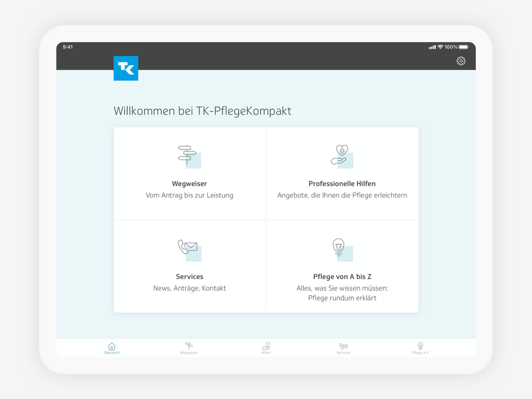
Task: Switch to the Wegweiser bottom tab
Action: 189,348
